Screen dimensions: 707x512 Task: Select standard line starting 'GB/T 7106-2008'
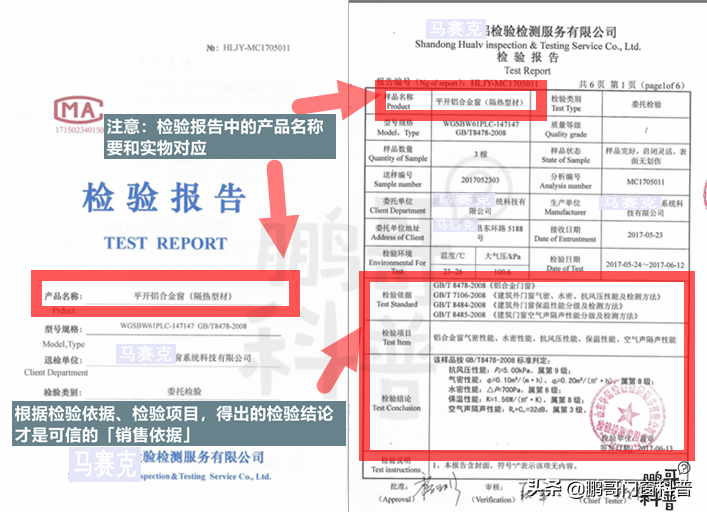click(547, 296)
